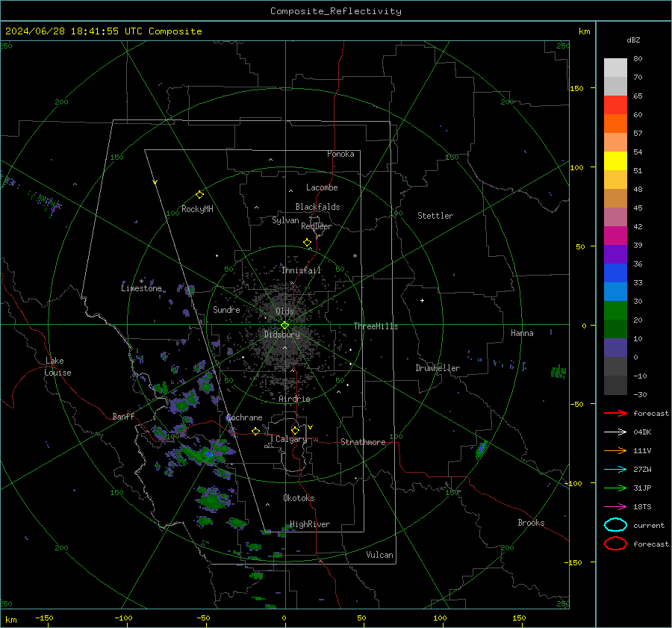The image size is (672, 628).
Task: Click the red forecast ellipse icon
Action: (615, 544)
